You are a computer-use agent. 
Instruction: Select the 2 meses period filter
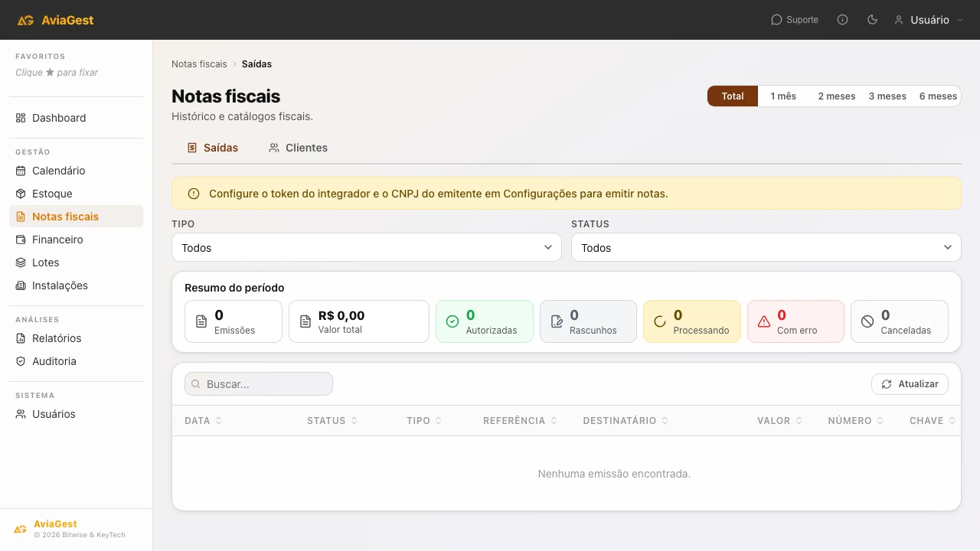(x=837, y=96)
